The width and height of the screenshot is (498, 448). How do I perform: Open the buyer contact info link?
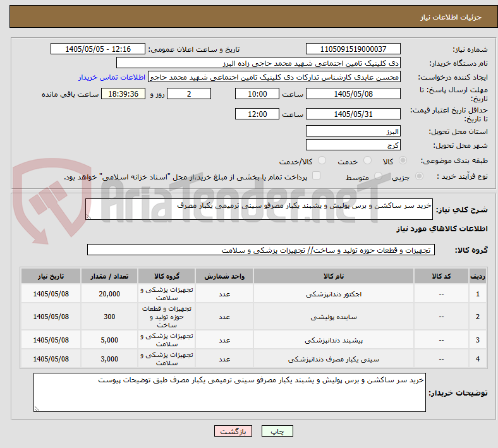[x=112, y=78]
